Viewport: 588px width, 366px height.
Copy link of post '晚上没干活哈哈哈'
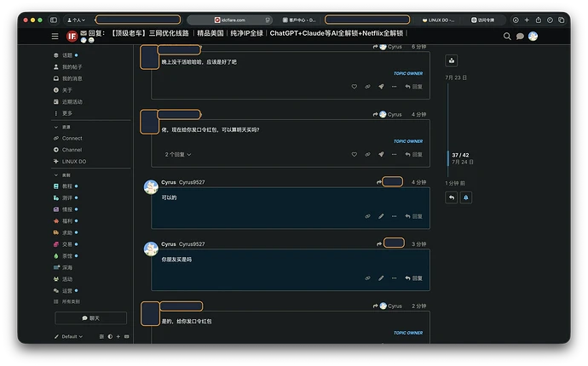click(x=367, y=87)
